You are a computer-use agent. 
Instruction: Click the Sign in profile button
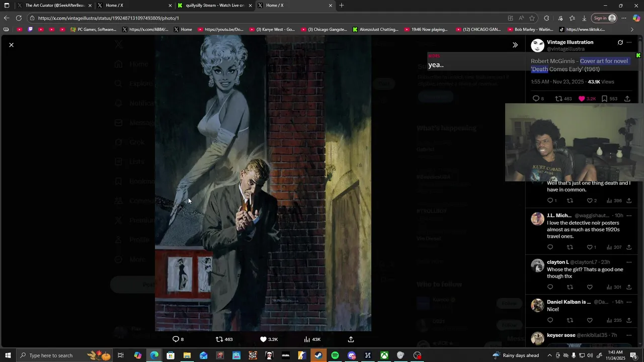604,18
